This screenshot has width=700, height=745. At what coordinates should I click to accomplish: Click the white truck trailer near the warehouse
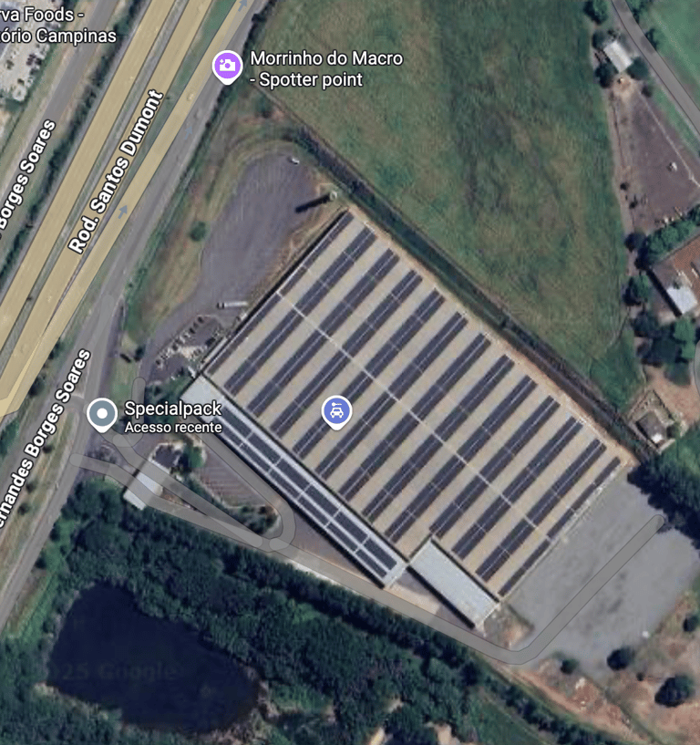232,304
